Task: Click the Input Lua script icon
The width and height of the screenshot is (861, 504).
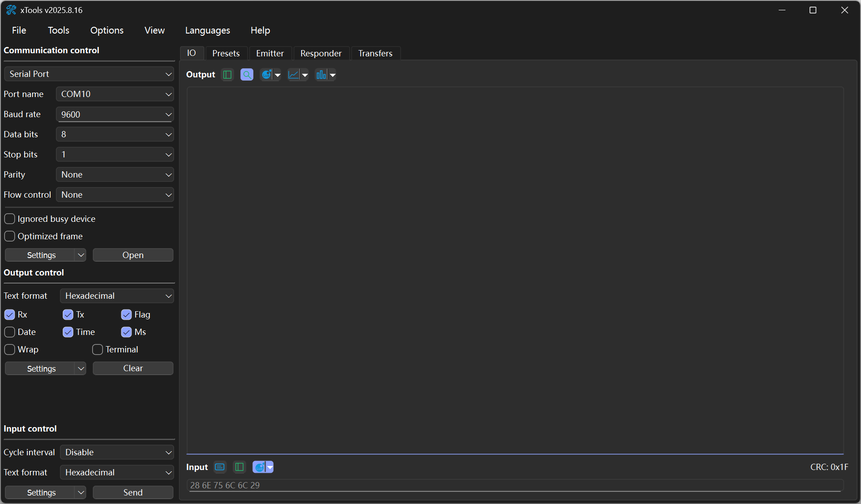Action: 260,467
